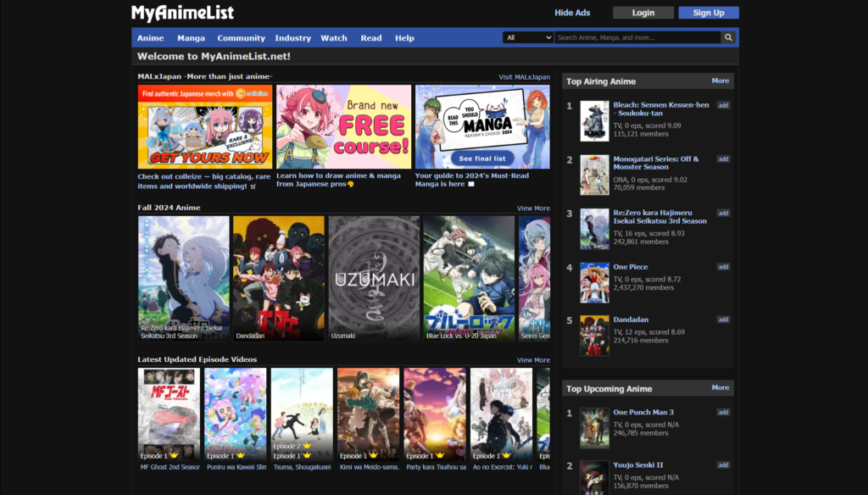Screen dimensions: 868x495
Task: Click the Bleach cover image in Top Airing
Action: [x=594, y=120]
